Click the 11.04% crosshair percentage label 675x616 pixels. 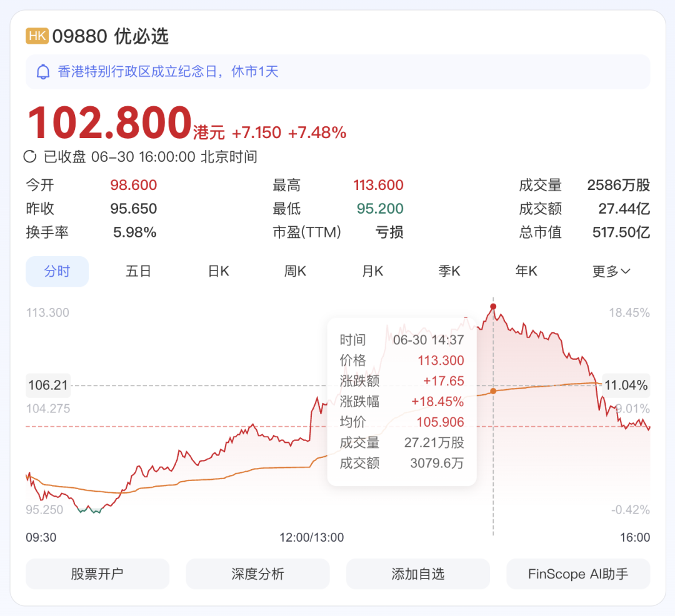626,385
